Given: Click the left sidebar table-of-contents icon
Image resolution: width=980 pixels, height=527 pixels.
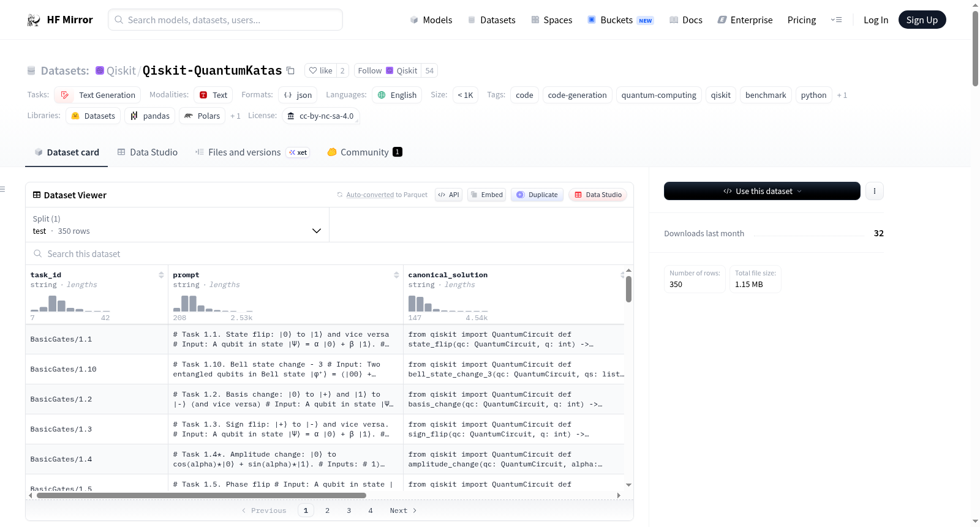Looking at the screenshot, I should (2, 189).
